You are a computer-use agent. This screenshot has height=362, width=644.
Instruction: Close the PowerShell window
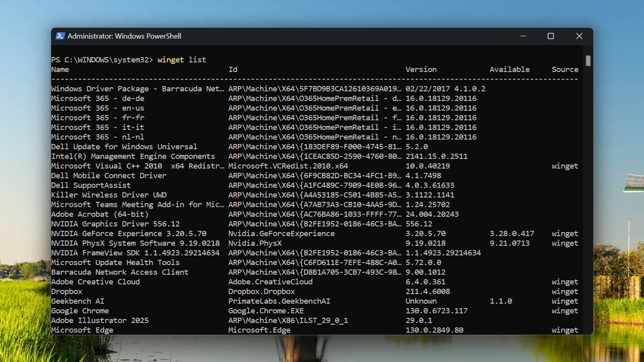[579, 36]
